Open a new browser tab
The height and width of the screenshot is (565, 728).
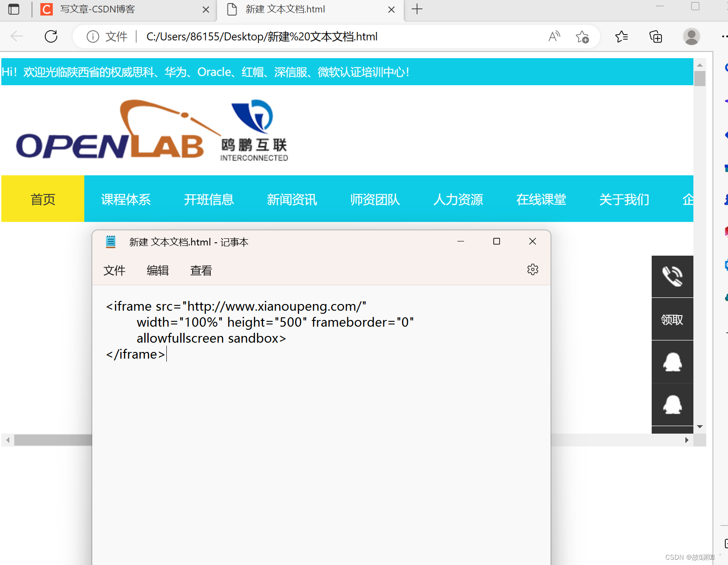click(417, 9)
